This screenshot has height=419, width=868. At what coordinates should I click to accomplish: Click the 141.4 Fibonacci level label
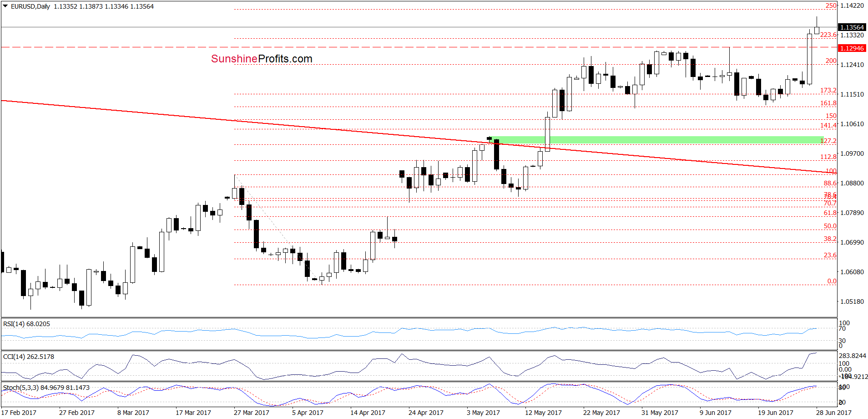(828, 125)
